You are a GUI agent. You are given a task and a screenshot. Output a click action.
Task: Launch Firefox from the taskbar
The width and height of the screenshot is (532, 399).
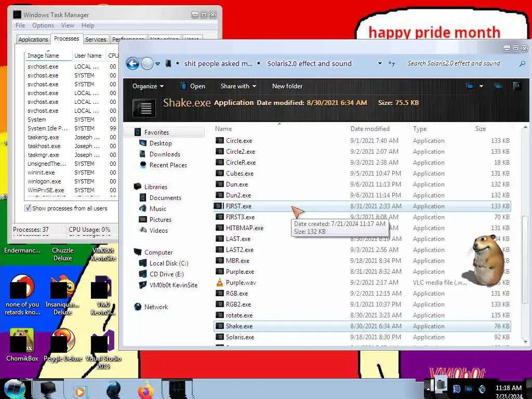point(146,390)
